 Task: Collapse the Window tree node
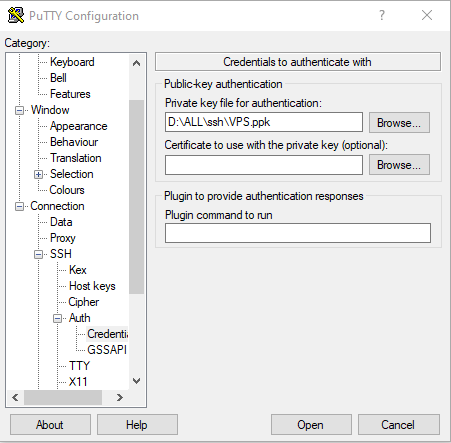pos(20,110)
